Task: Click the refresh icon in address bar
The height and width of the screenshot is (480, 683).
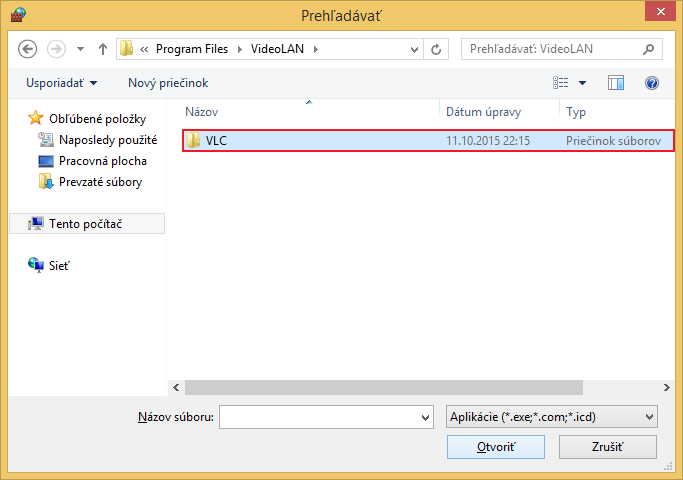Action: (436, 49)
